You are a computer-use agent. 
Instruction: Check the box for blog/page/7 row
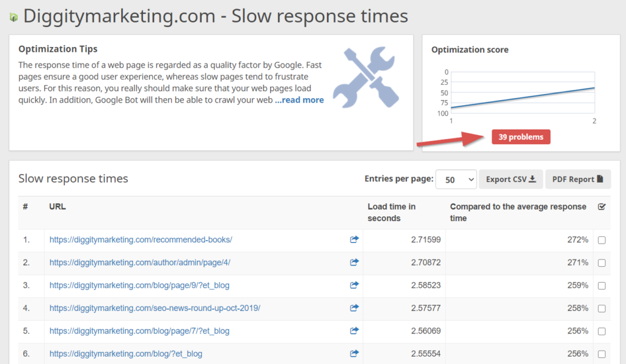tap(602, 331)
